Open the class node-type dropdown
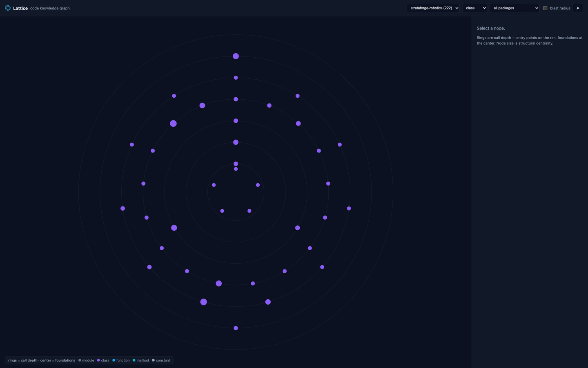This screenshot has height=368, width=588. coord(474,8)
